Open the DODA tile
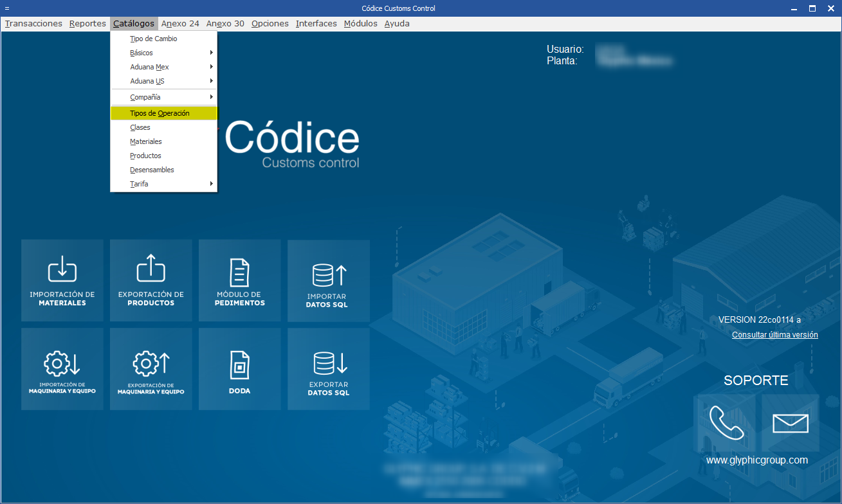The height and width of the screenshot is (504, 842). click(x=240, y=369)
